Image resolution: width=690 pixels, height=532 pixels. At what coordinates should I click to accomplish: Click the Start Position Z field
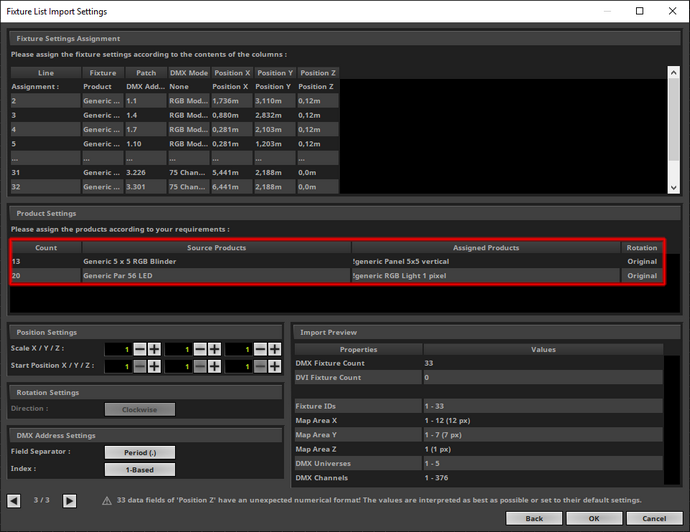point(239,366)
